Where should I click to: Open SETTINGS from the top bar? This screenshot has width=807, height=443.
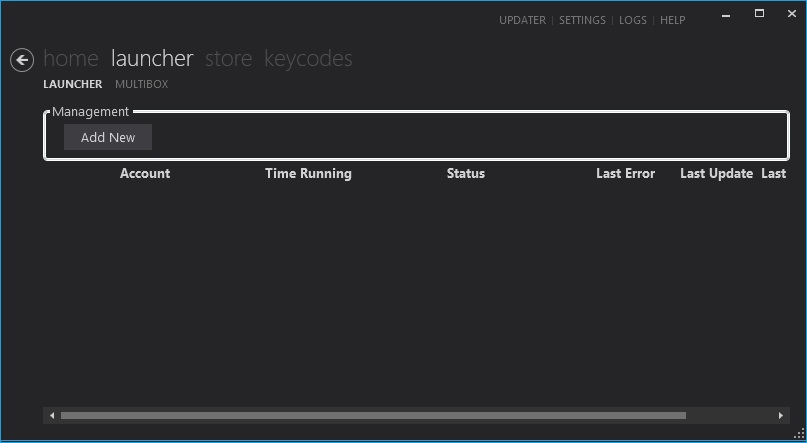click(x=582, y=20)
